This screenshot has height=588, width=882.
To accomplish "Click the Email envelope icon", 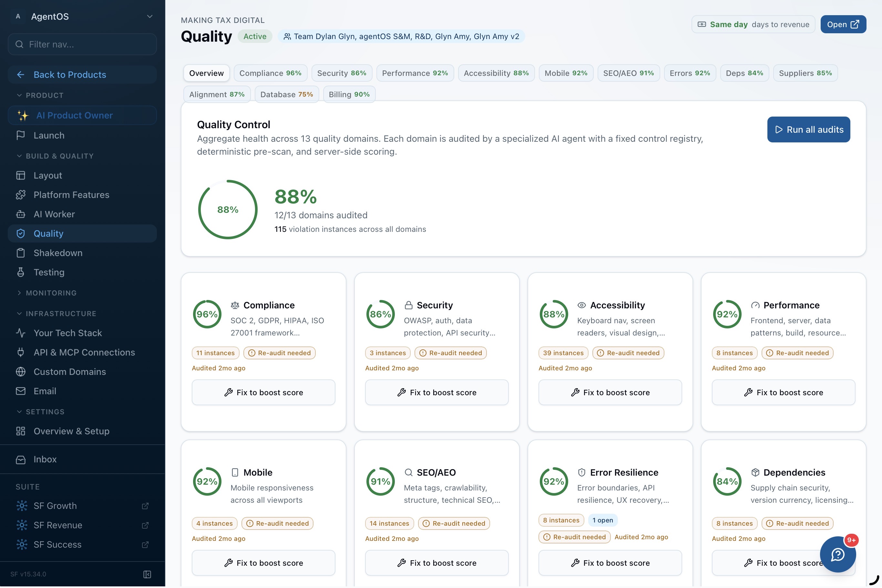I will (x=21, y=391).
